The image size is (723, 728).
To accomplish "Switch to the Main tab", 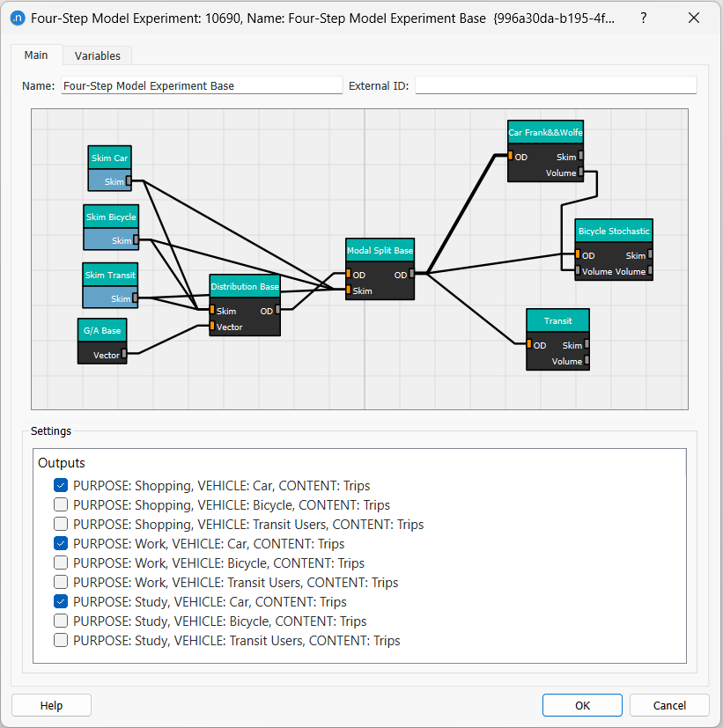I will click(36, 55).
